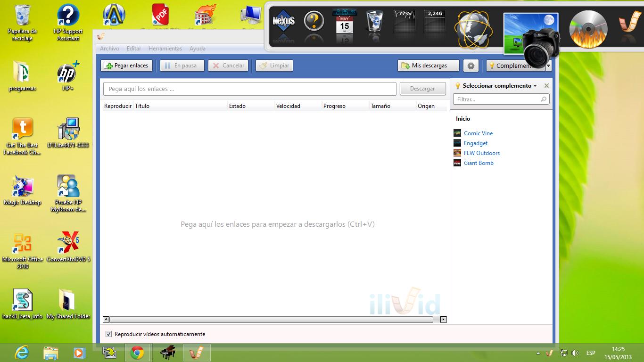This screenshot has height=362, width=644.
Task: Select the HP+ desktop icon
Action: (68, 76)
